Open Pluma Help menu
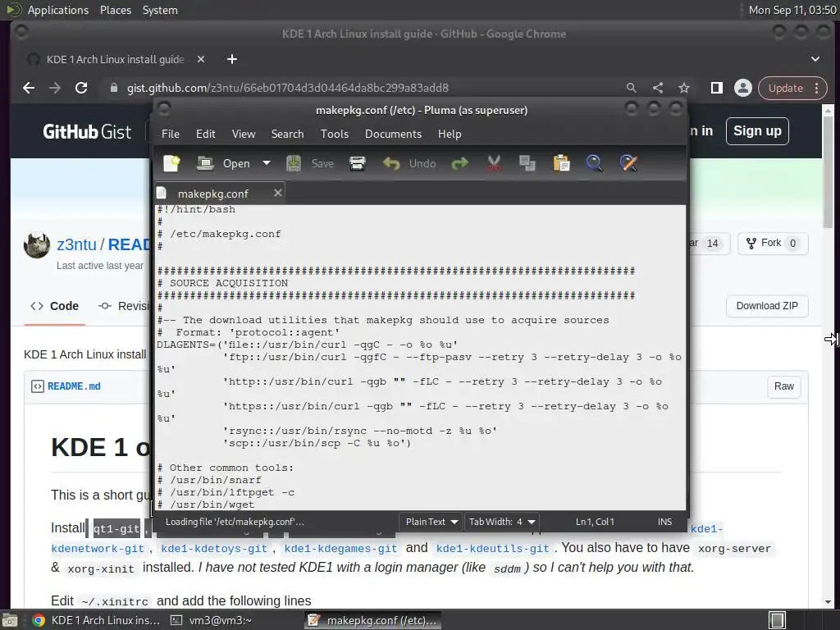840x630 pixels. coord(450,134)
